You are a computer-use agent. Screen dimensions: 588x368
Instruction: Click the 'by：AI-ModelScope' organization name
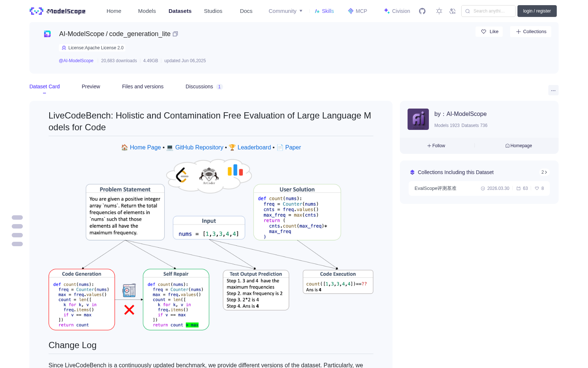coord(460,114)
